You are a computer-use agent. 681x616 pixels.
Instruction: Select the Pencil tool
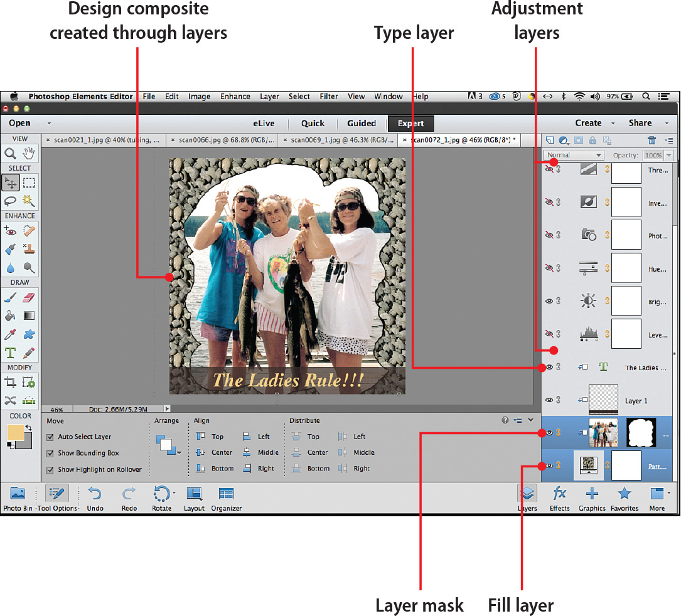pos(29,353)
